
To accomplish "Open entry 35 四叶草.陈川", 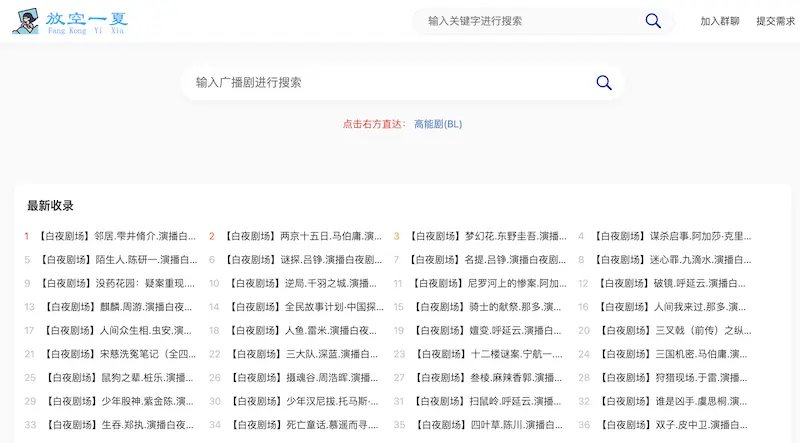I will pos(488,424).
